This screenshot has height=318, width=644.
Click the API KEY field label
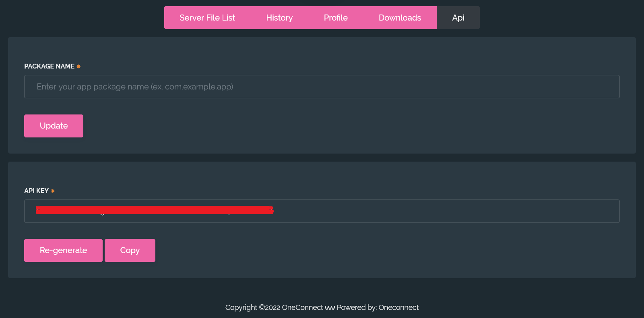pos(36,191)
